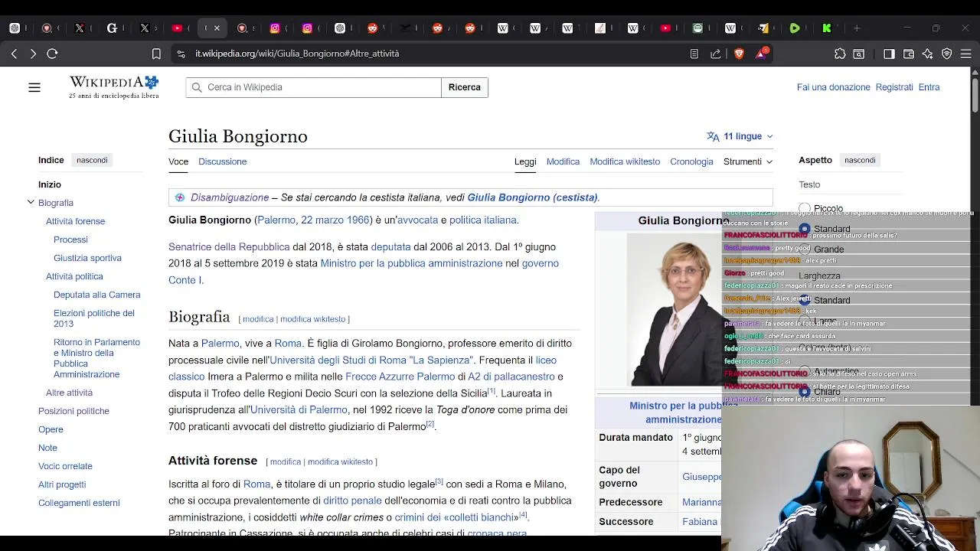The height and width of the screenshot is (551, 980).
Task: Open the Frecce Azzurre Palermo link
Action: 400,377
